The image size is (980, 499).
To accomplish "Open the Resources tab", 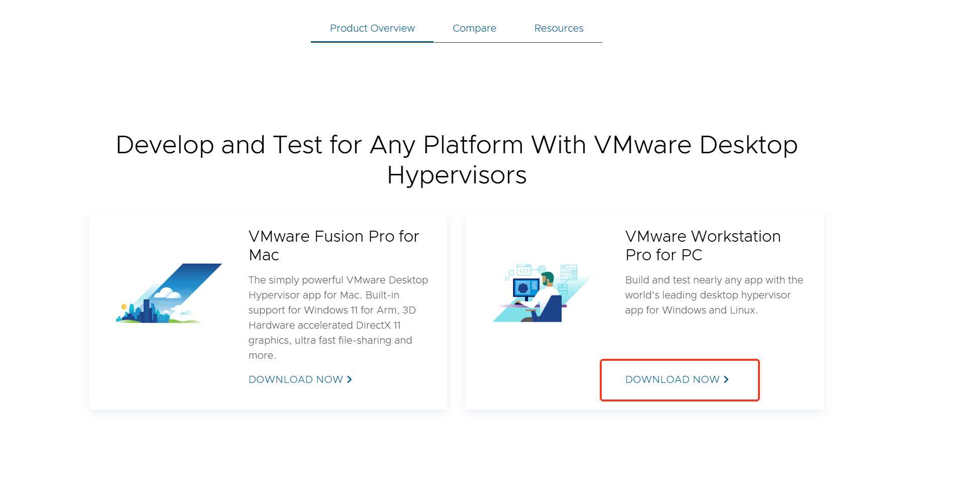I will click(x=559, y=28).
